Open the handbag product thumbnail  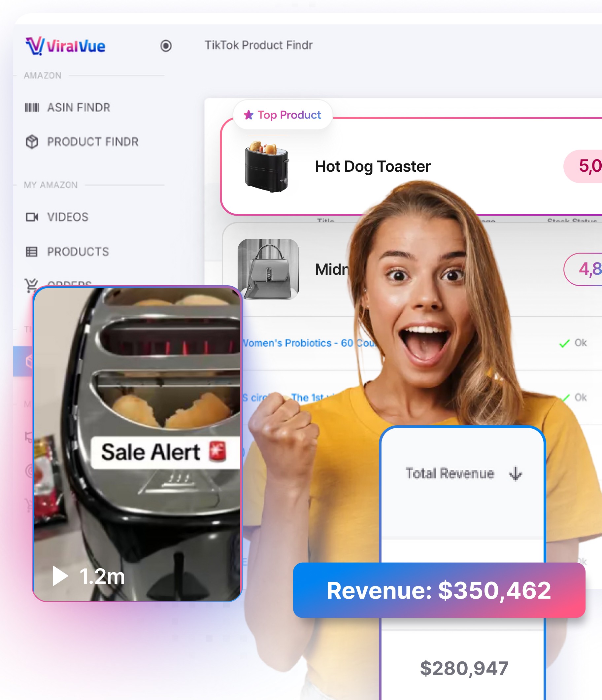tap(268, 269)
